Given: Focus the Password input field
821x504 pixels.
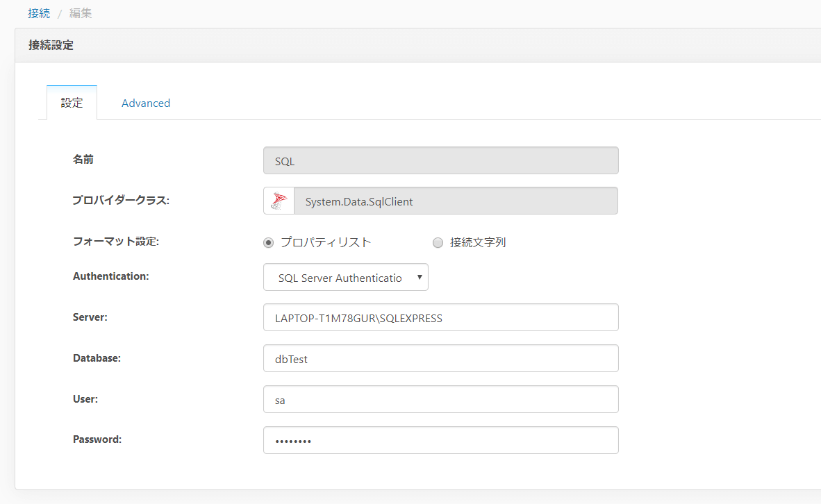Looking at the screenshot, I should point(440,441).
